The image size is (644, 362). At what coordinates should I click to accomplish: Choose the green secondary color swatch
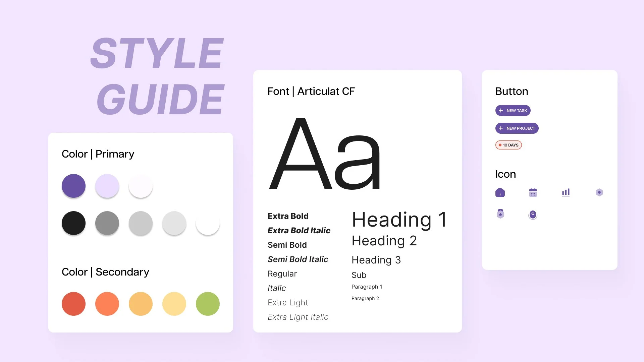click(208, 304)
